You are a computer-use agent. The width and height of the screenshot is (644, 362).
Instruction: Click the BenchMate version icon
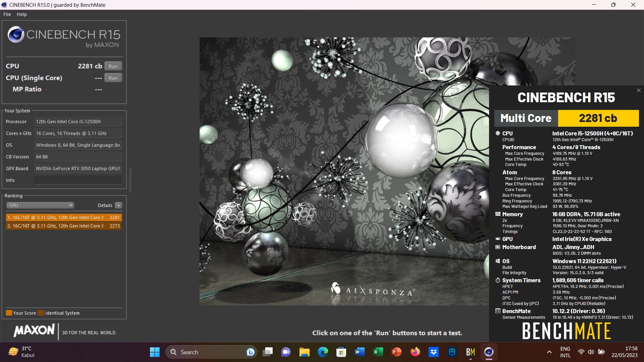[498, 311]
